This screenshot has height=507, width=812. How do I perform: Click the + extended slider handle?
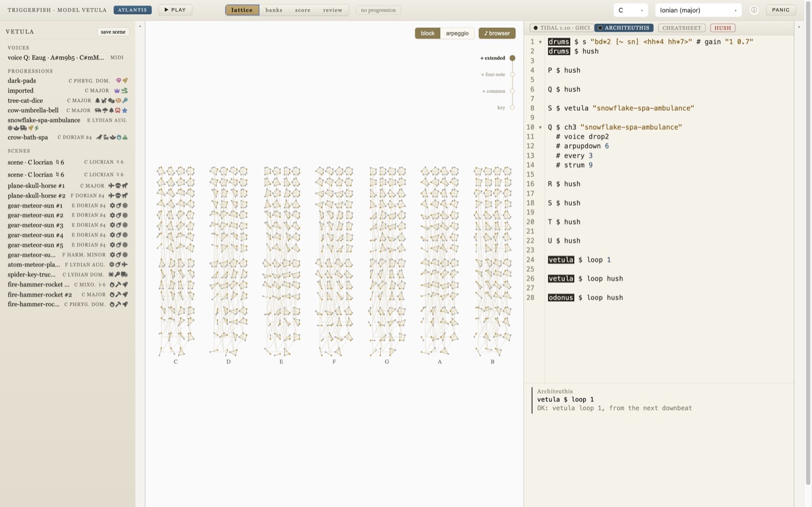pyautogui.click(x=512, y=58)
